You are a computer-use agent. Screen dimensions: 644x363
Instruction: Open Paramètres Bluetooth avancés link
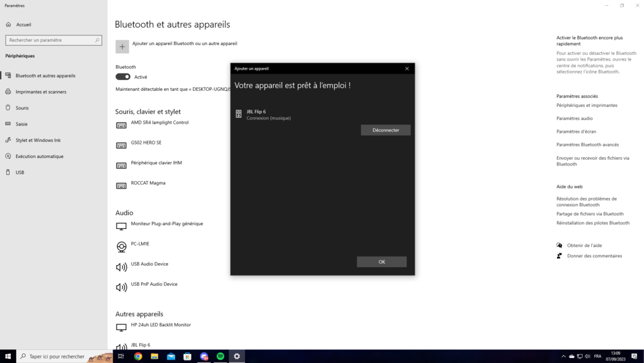click(587, 144)
